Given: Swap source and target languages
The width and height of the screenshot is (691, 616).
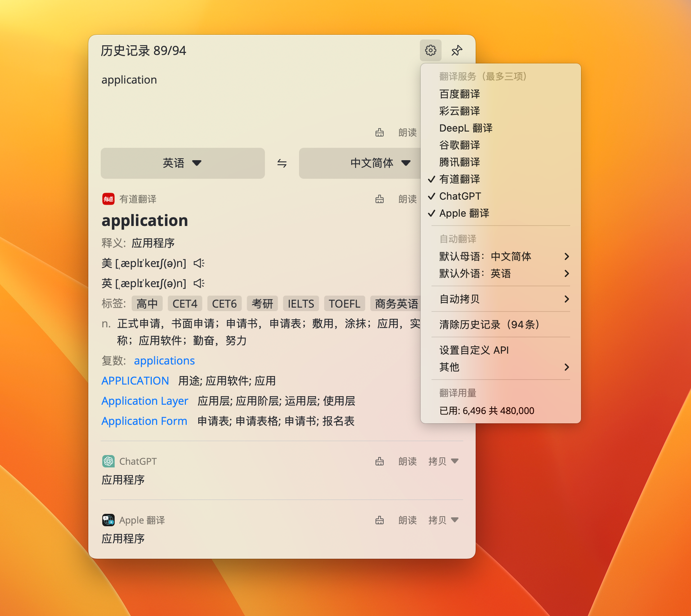Looking at the screenshot, I should click(x=282, y=163).
